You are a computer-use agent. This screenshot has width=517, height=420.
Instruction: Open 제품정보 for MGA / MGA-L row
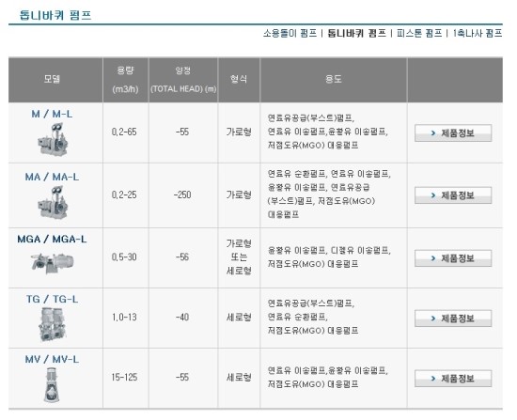[453, 258]
